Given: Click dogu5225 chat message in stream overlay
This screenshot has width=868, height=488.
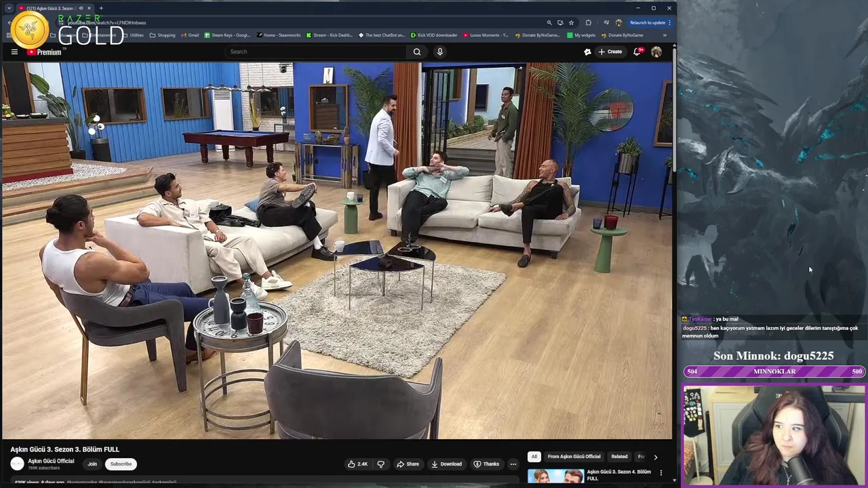Looking at the screenshot, I should [770, 331].
